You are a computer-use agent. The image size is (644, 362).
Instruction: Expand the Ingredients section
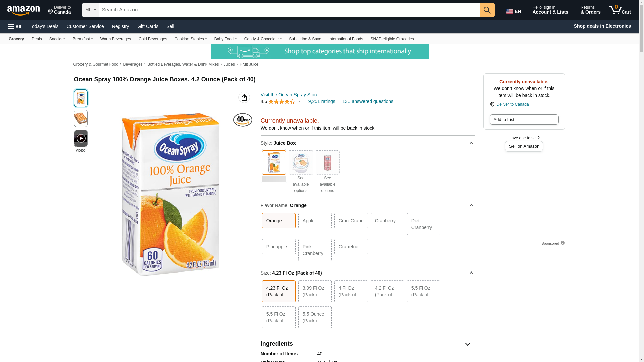pyautogui.click(x=467, y=344)
